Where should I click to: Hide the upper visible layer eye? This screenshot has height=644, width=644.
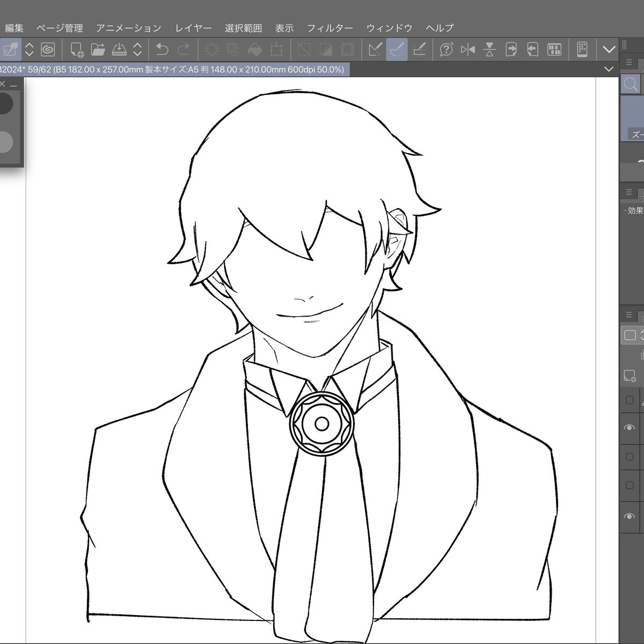coord(630,428)
